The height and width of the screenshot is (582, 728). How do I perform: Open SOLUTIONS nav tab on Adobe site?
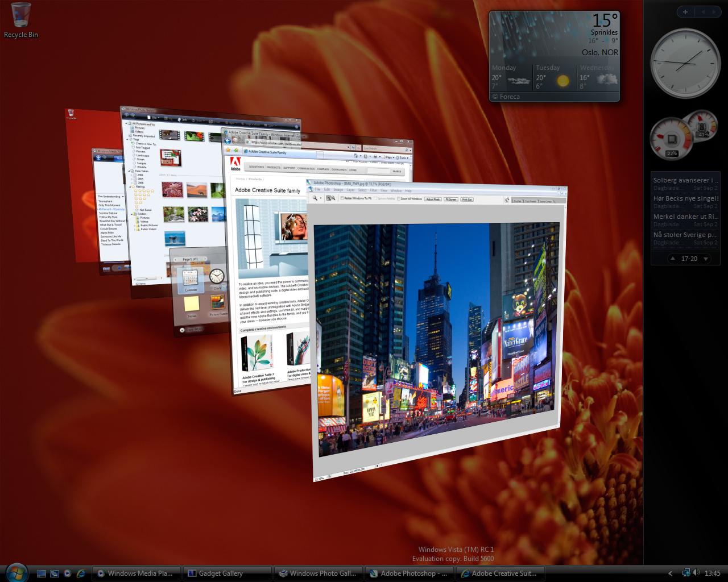click(257, 167)
